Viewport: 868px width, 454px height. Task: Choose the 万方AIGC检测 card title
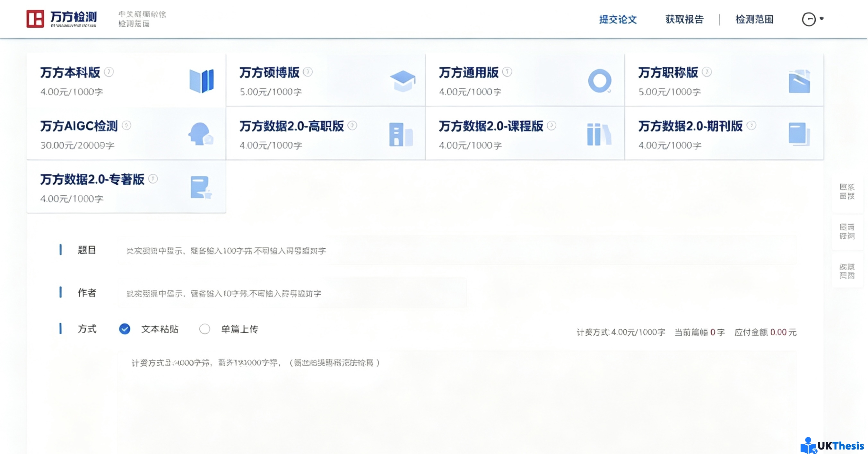click(79, 126)
